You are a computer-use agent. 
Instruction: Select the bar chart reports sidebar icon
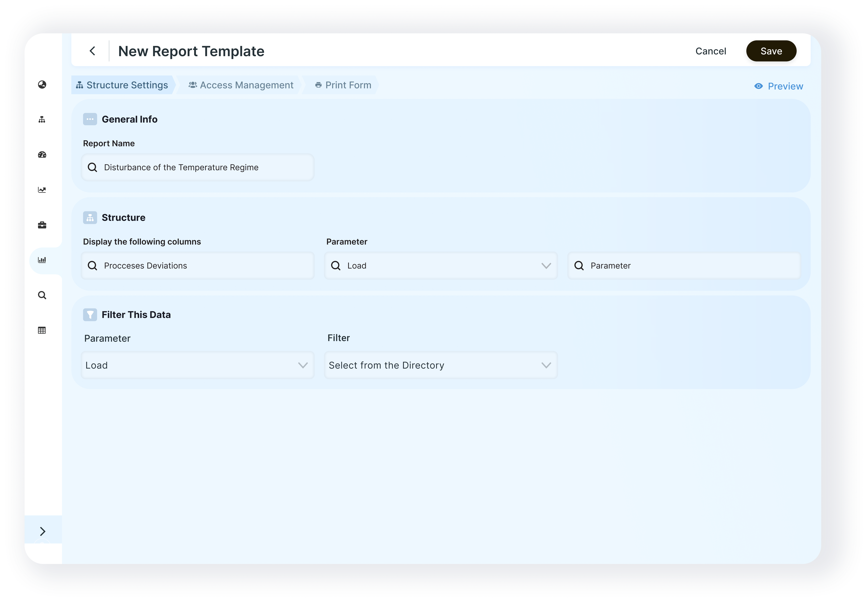pyautogui.click(x=42, y=260)
